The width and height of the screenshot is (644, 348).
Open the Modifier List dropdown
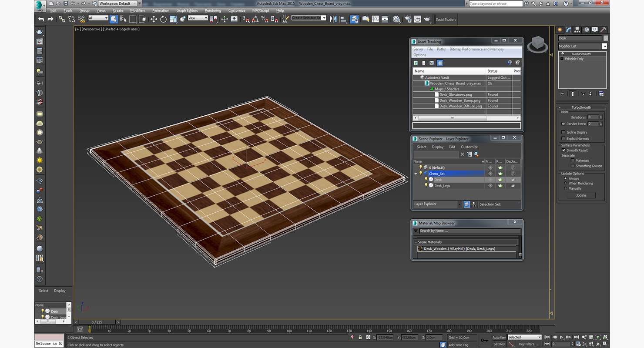604,46
